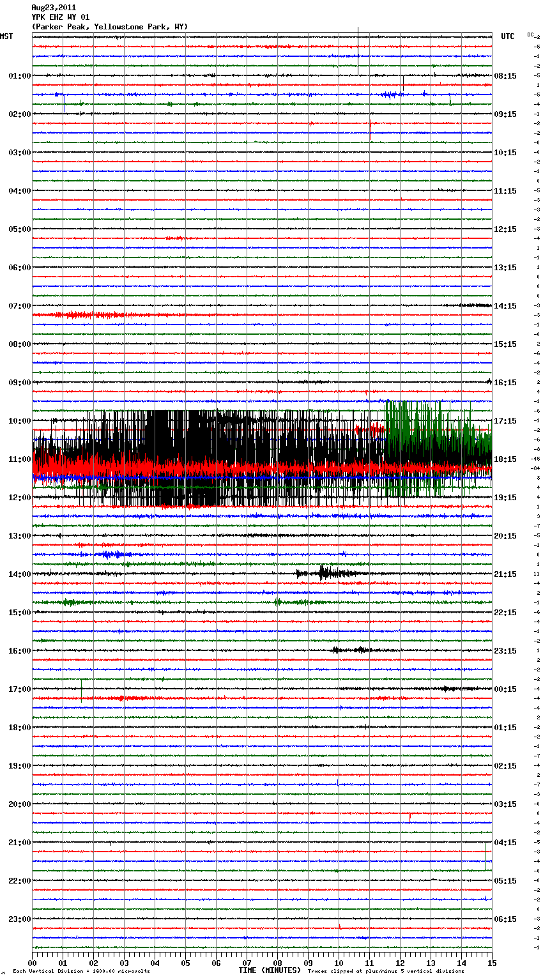Select the 16:00 MST hour label
The width and height of the screenshot is (543, 980).
click(20, 651)
